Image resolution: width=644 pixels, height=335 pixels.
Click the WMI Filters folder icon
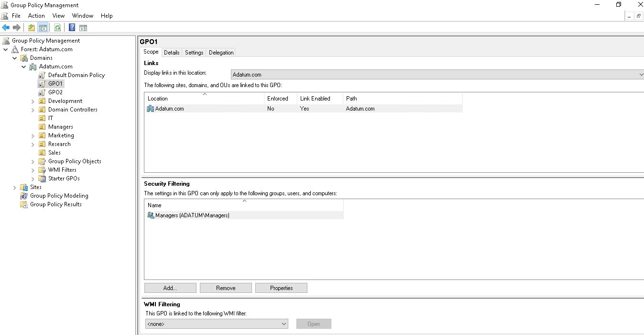(x=42, y=170)
